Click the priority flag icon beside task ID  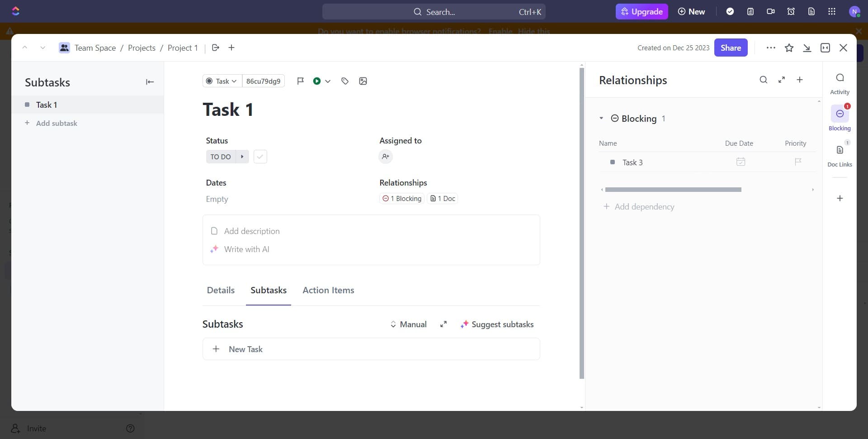click(300, 81)
